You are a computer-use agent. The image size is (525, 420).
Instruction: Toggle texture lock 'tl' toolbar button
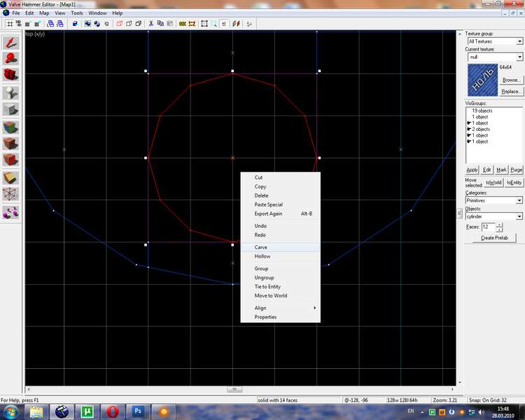click(x=224, y=24)
